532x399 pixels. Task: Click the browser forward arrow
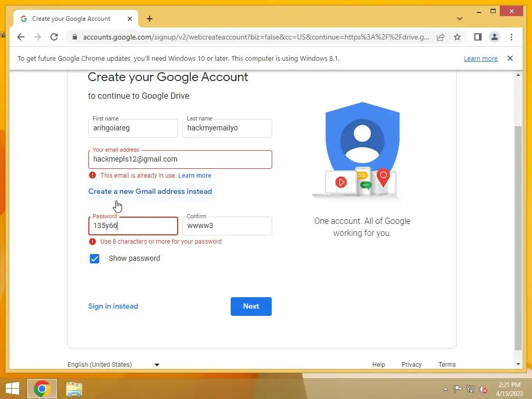[x=37, y=37]
